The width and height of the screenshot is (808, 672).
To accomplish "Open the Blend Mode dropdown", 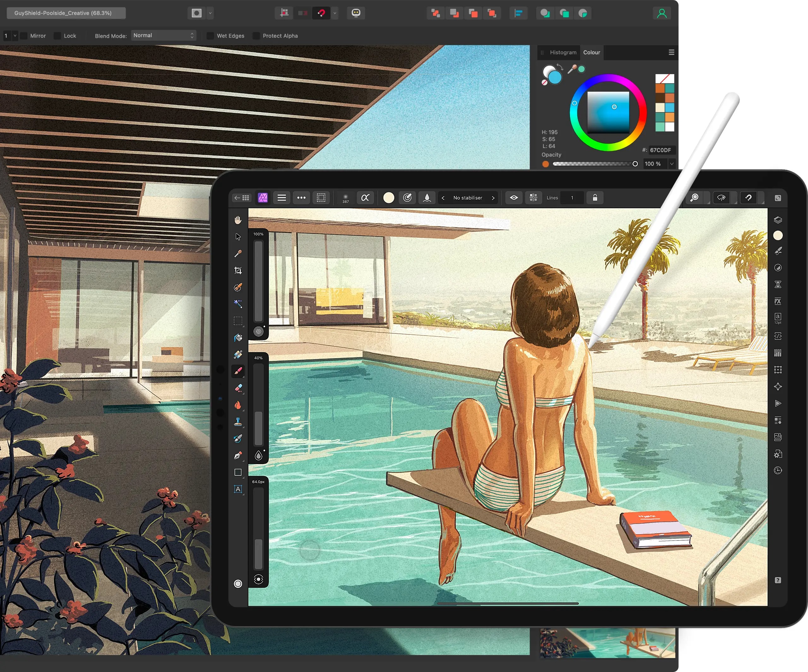I will (x=163, y=35).
